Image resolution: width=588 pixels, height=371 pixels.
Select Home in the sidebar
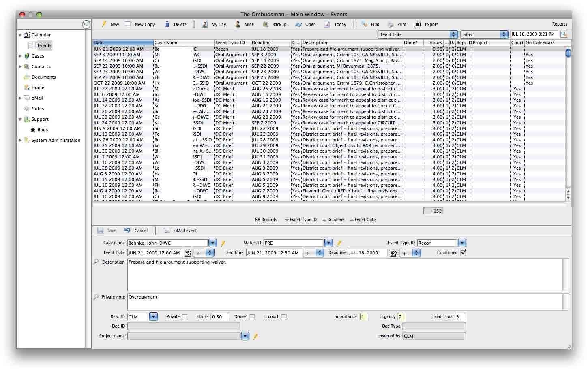(38, 87)
